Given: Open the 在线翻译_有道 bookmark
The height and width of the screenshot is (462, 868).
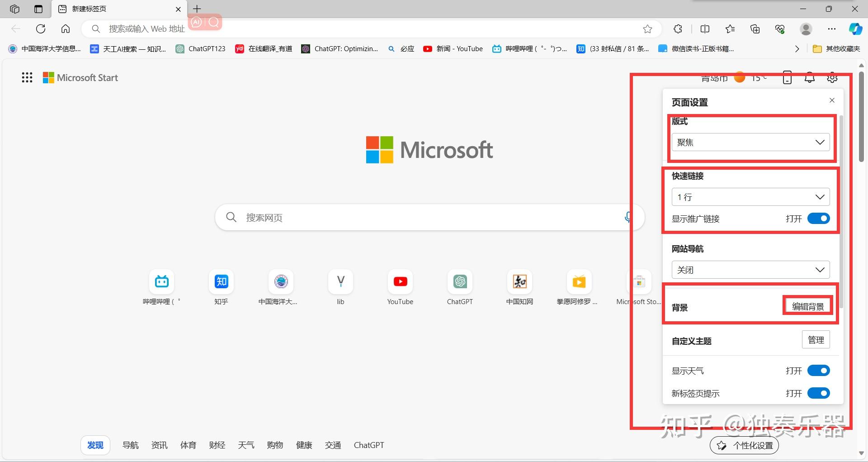Looking at the screenshot, I should (x=264, y=49).
